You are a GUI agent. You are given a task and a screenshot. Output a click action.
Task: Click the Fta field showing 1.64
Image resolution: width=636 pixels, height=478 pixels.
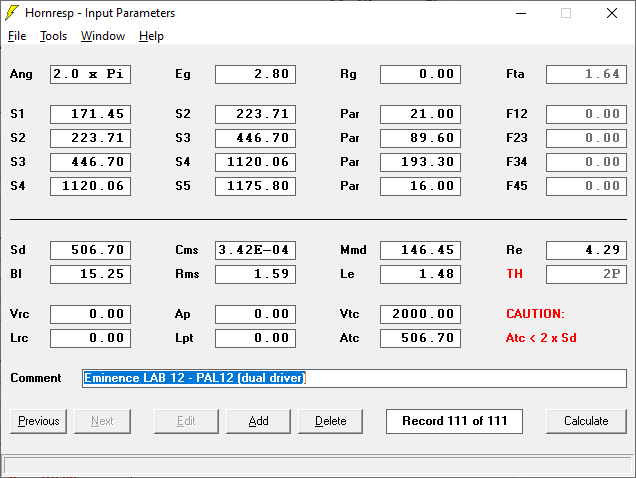point(586,74)
